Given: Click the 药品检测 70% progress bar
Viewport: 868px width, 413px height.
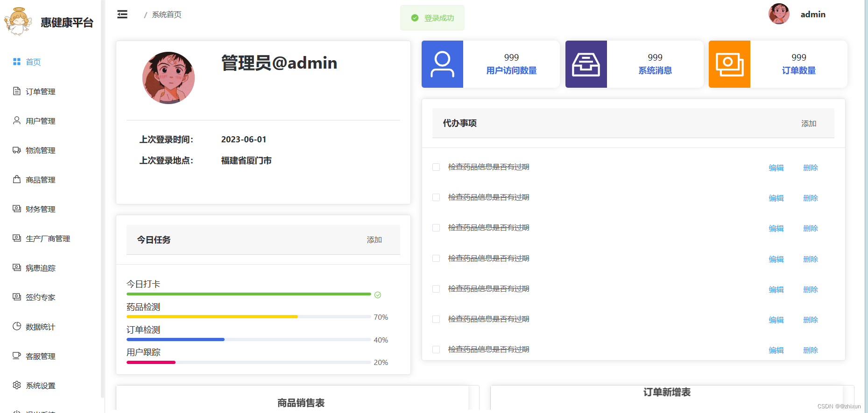Looking at the screenshot, I should [x=249, y=317].
